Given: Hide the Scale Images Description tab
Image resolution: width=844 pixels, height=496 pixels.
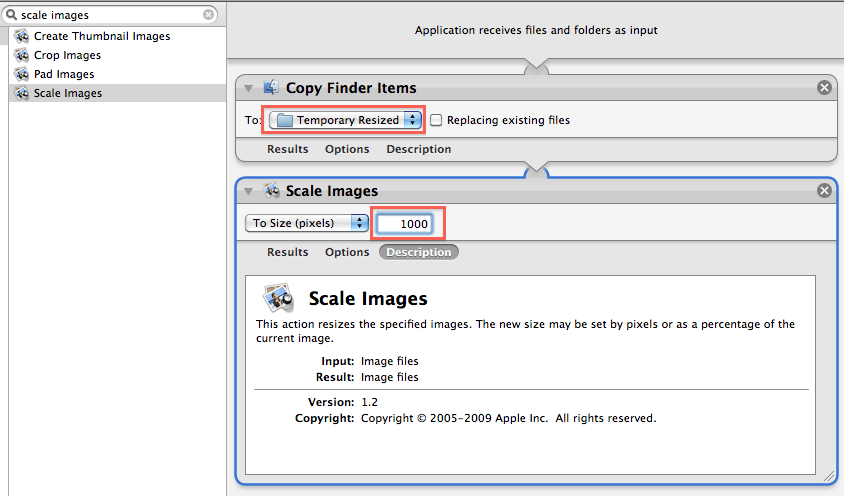Looking at the screenshot, I should click(419, 252).
